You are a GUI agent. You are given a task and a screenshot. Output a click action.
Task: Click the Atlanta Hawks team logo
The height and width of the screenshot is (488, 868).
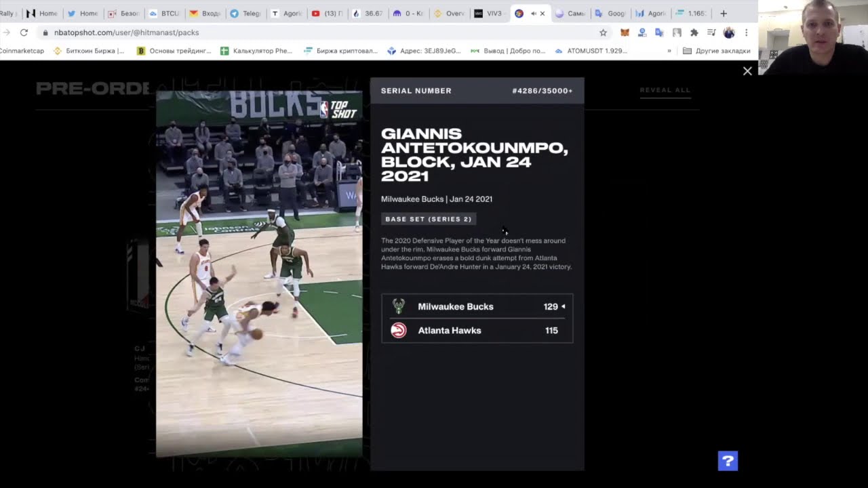tap(399, 330)
